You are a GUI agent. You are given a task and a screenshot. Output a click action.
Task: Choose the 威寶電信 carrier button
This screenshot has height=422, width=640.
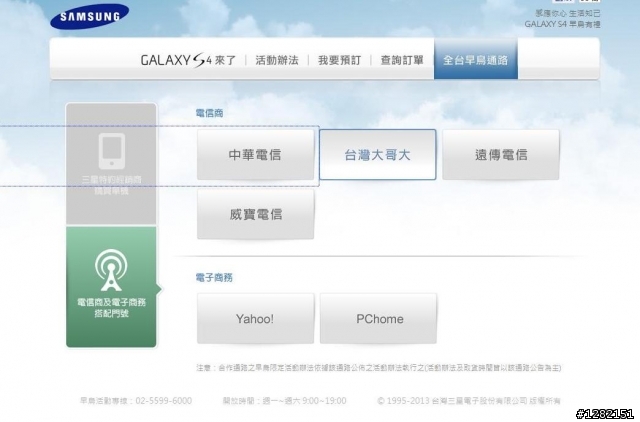[x=256, y=214]
